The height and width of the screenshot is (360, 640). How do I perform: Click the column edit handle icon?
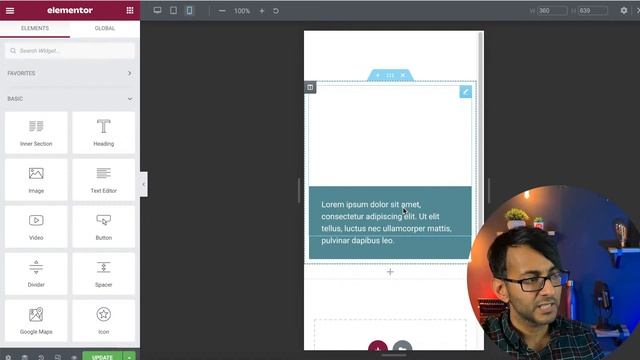point(310,87)
